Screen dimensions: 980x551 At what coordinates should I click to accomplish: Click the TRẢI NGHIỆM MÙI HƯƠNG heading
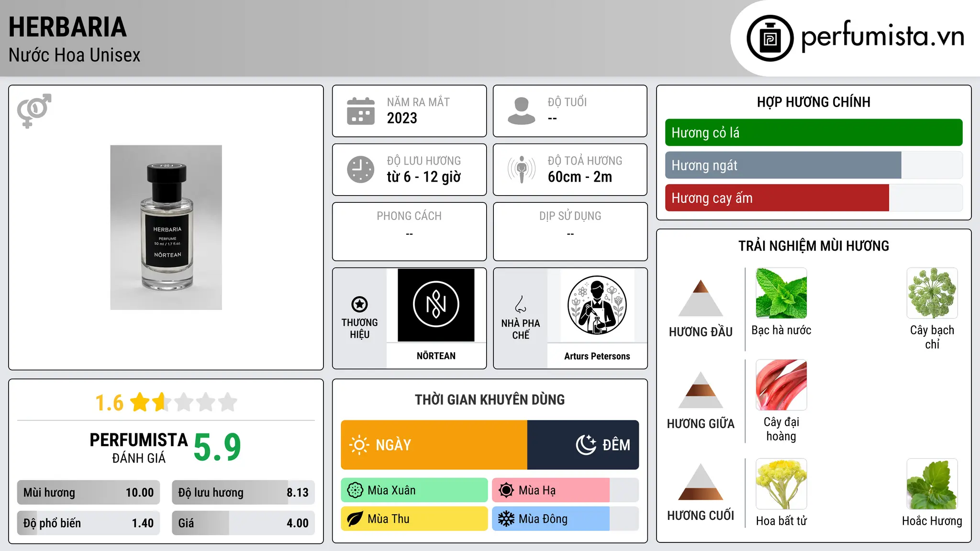(813, 246)
